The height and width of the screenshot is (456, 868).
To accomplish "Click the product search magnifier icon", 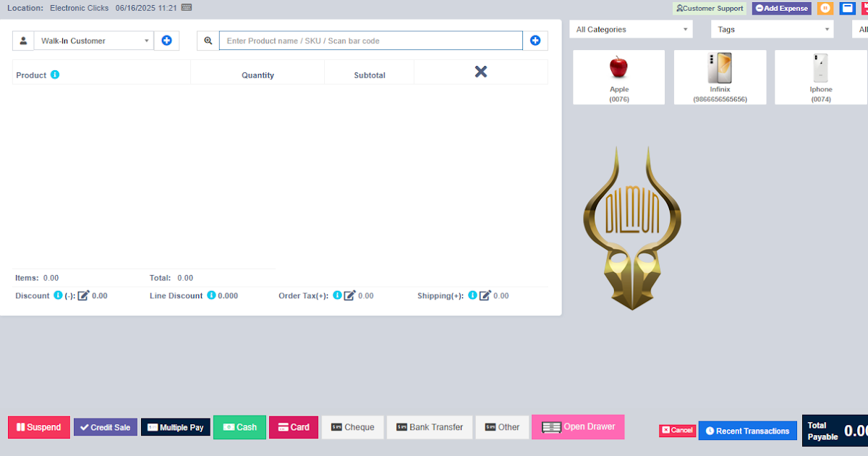I will pyautogui.click(x=208, y=41).
